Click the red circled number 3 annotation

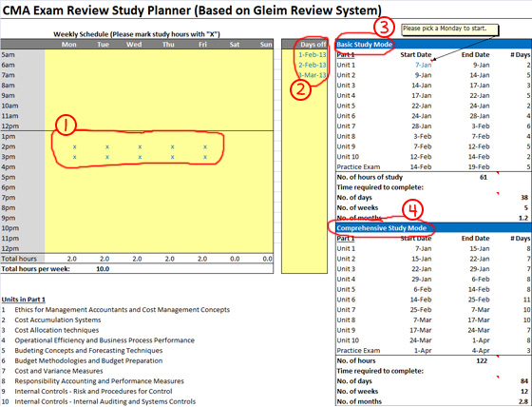[x=384, y=27]
